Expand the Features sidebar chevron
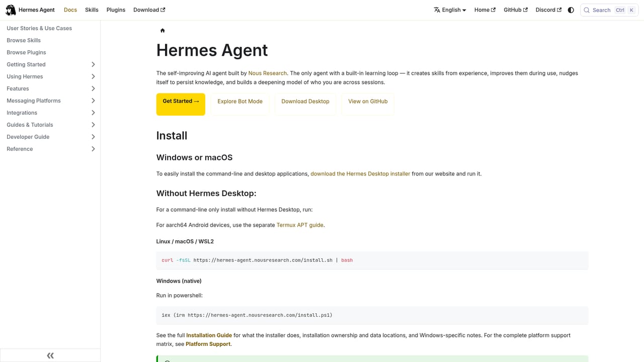Viewport: 644px width, 362px height. [93, 88]
